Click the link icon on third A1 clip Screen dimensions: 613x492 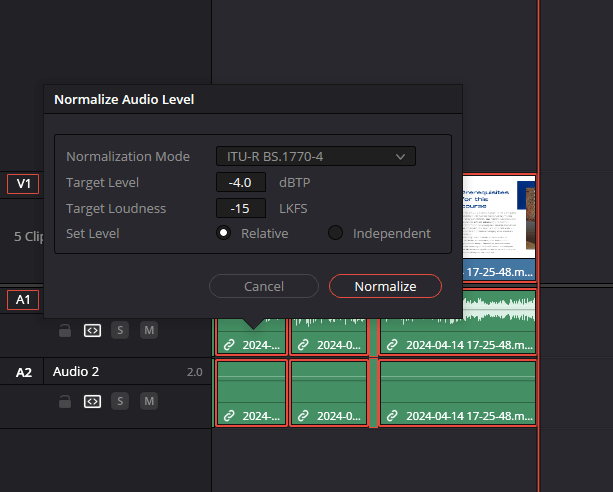pyautogui.click(x=392, y=345)
